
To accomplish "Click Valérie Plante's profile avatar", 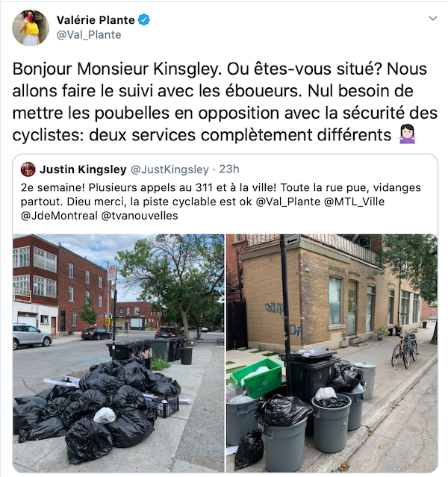I will (x=30, y=28).
